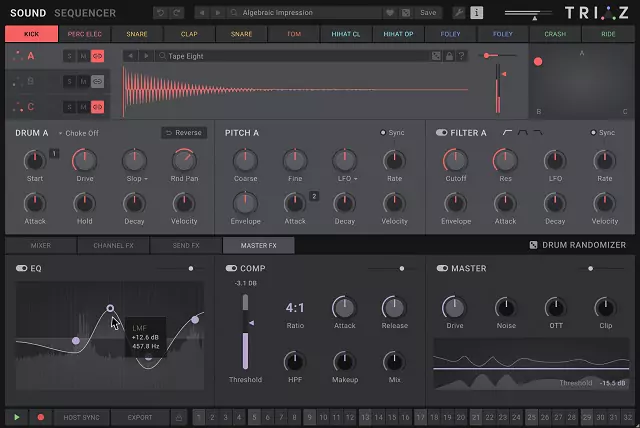Viewport: 640px width, 428px height.
Task: Toggle link icon on layer A
Action: pyautogui.click(x=97, y=56)
